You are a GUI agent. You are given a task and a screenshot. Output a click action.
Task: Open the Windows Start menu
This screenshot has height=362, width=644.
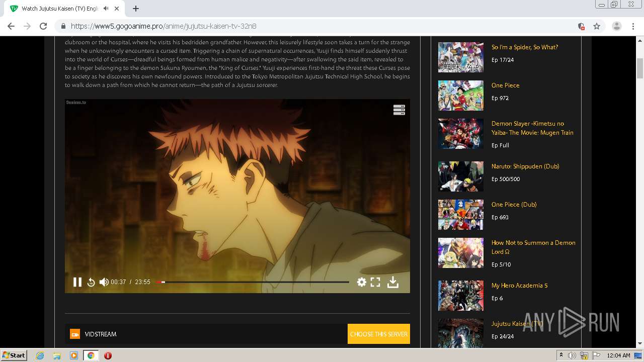click(14, 355)
